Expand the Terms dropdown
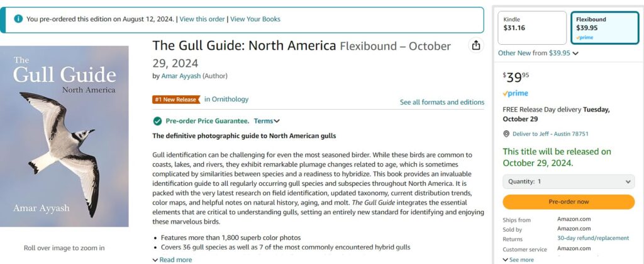Viewport: 644px width, 264px height. coord(267,121)
